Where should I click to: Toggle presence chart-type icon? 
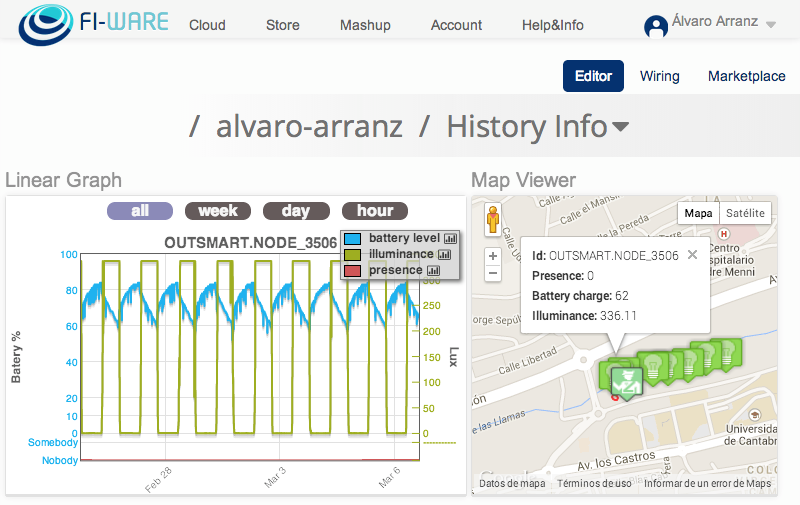tap(433, 270)
